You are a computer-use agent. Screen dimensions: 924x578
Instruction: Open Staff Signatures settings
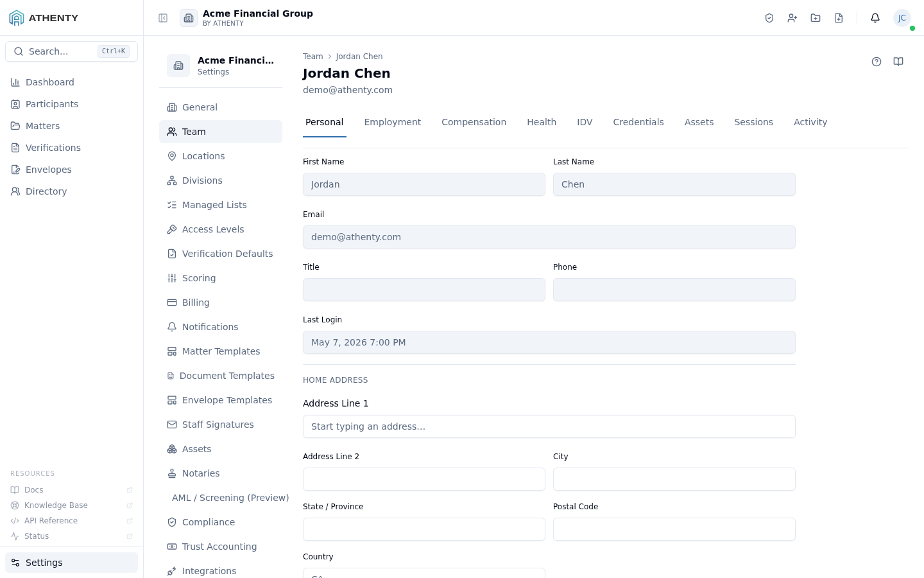point(221,425)
